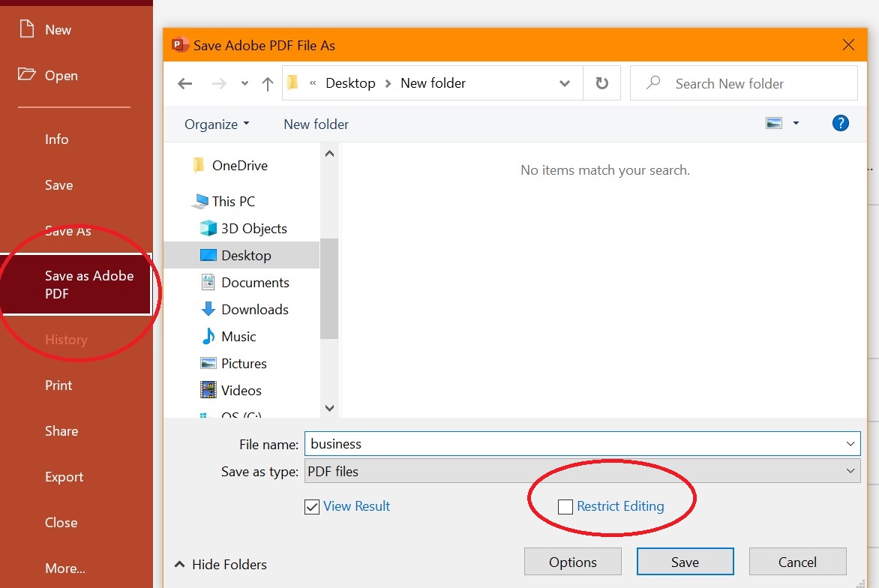Screen dimensions: 879x588
Task: Open More... in the backstage menu
Action: (x=65, y=568)
